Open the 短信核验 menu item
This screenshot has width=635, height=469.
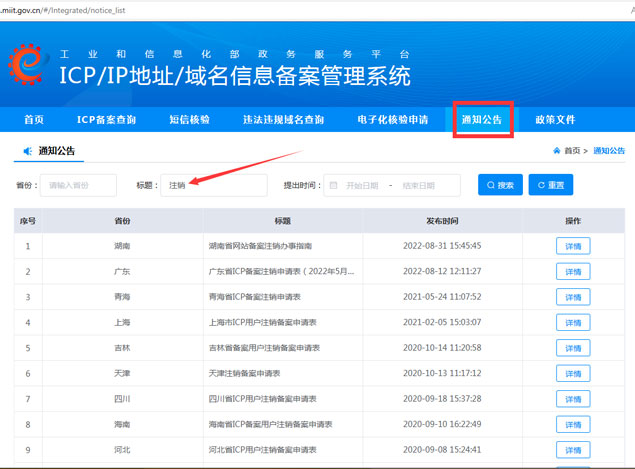189,120
